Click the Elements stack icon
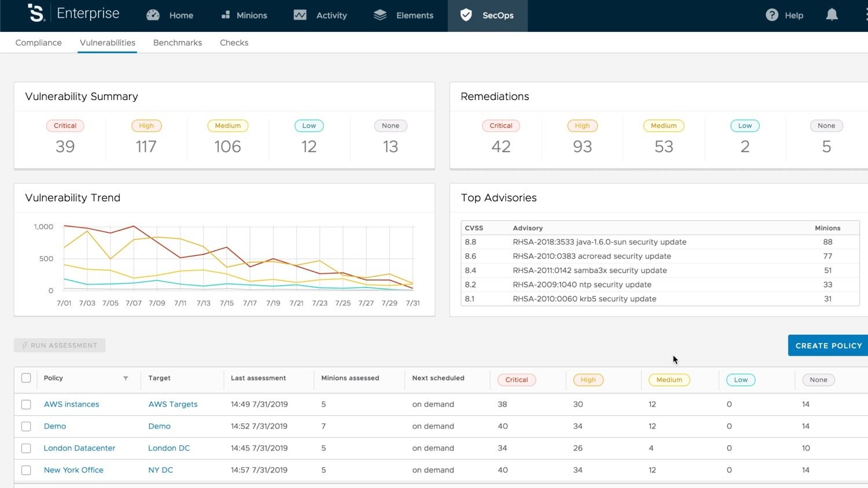Viewport: 868px width, 488px height. click(x=380, y=15)
